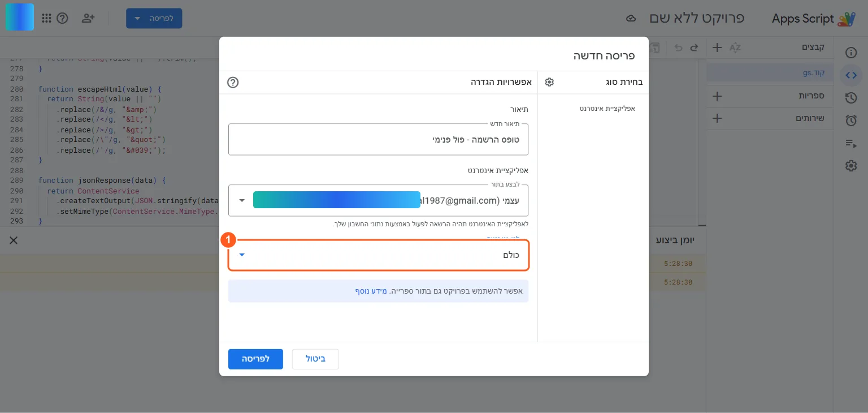Image resolution: width=868 pixels, height=413 pixels.
Task: Click the ביטול cancel button
Action: [x=315, y=359]
